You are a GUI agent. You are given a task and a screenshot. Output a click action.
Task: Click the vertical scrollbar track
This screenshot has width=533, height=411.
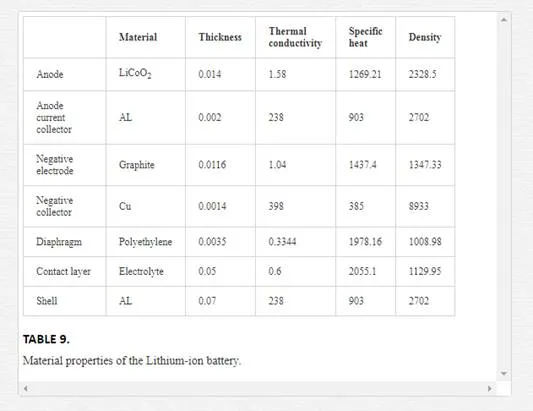coord(504,197)
